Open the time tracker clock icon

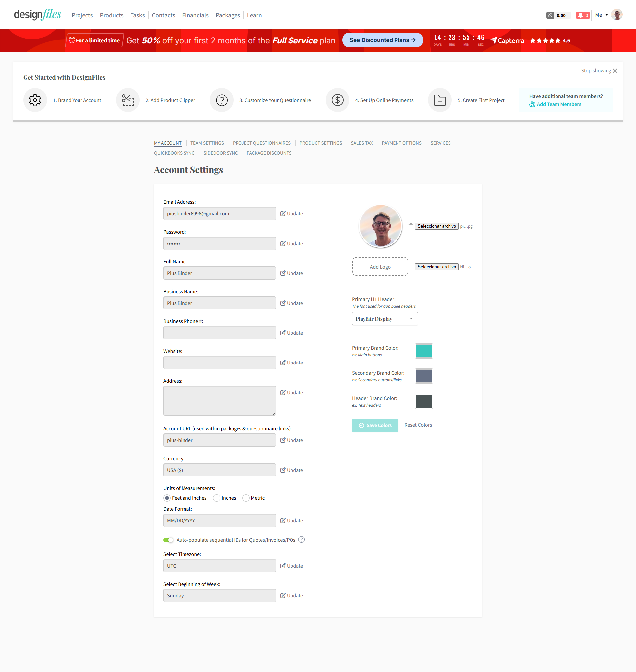click(x=550, y=15)
